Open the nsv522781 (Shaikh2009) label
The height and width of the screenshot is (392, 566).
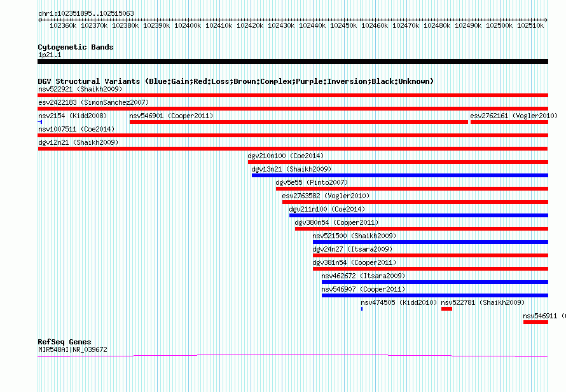[483, 302]
